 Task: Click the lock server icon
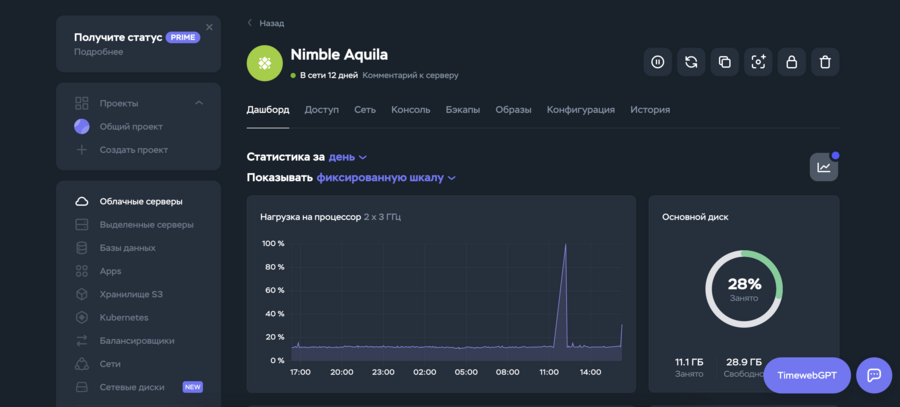click(x=791, y=62)
